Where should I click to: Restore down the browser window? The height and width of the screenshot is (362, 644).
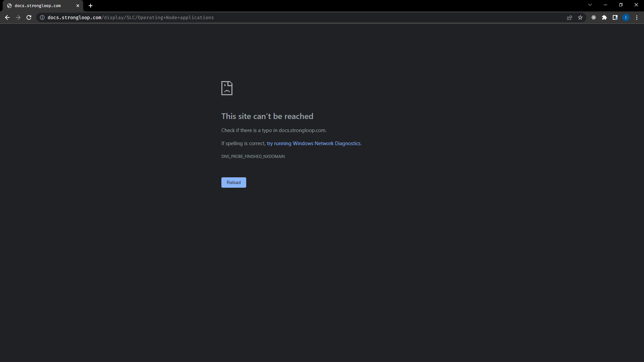point(621,5)
